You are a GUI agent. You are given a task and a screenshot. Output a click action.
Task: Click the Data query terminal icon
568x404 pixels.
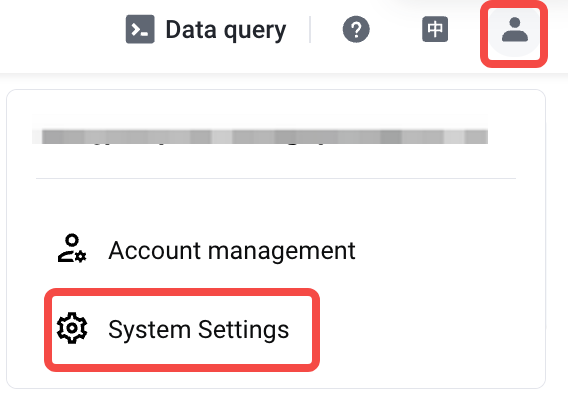tap(140, 29)
